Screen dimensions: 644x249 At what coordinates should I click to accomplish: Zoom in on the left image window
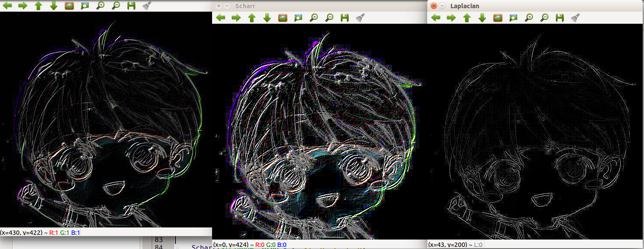pyautogui.click(x=100, y=6)
